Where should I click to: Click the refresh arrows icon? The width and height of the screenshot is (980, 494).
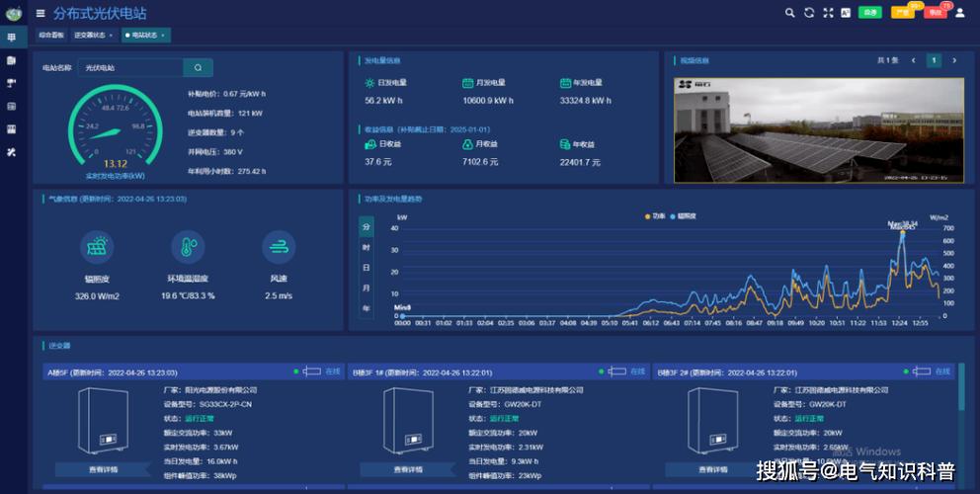[x=809, y=13]
